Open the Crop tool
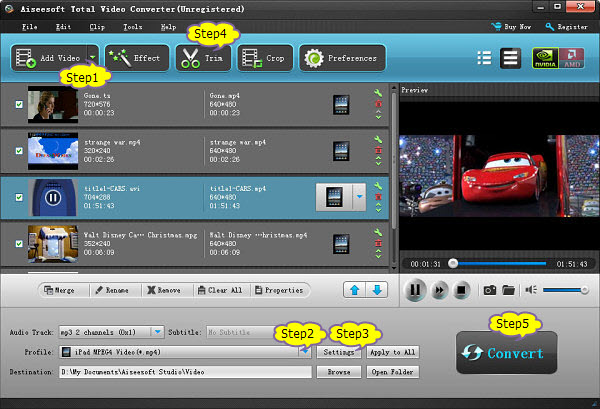The width and height of the screenshot is (600, 409). click(x=265, y=58)
